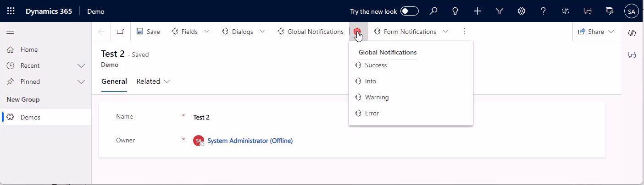This screenshot has height=185, width=644.
Task: Toggle the Try the new look switch
Action: tap(410, 11)
